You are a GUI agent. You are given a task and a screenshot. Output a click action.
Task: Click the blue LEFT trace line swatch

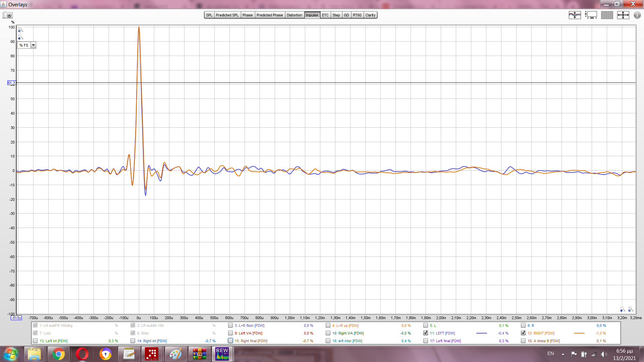481,333
